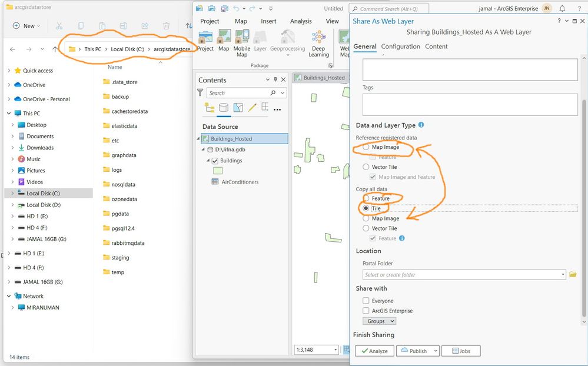This screenshot has width=588, height=366.
Task: Browse portal folders with the folder icon
Action: point(573,274)
